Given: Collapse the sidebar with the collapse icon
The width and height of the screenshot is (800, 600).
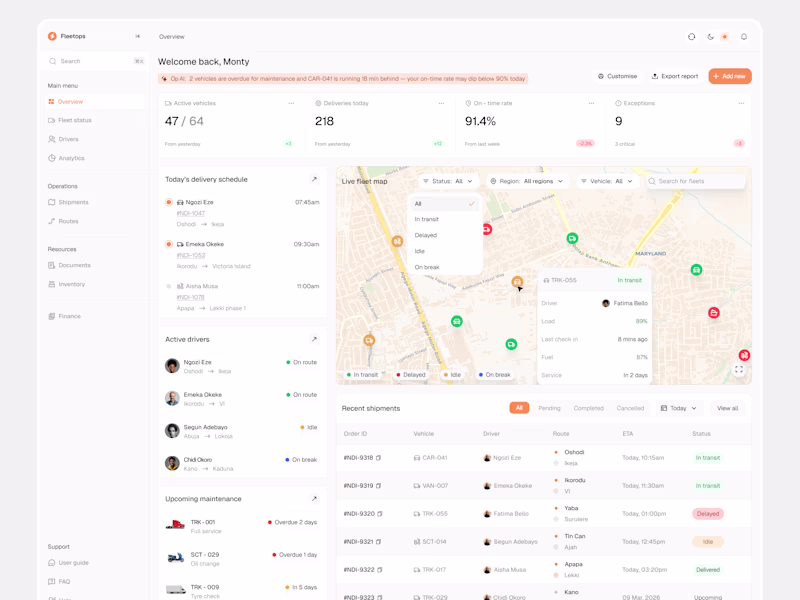Looking at the screenshot, I should pyautogui.click(x=137, y=36).
